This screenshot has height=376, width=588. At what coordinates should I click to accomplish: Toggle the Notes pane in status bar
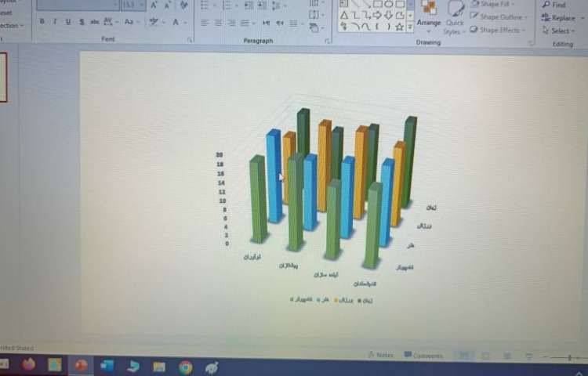380,355
